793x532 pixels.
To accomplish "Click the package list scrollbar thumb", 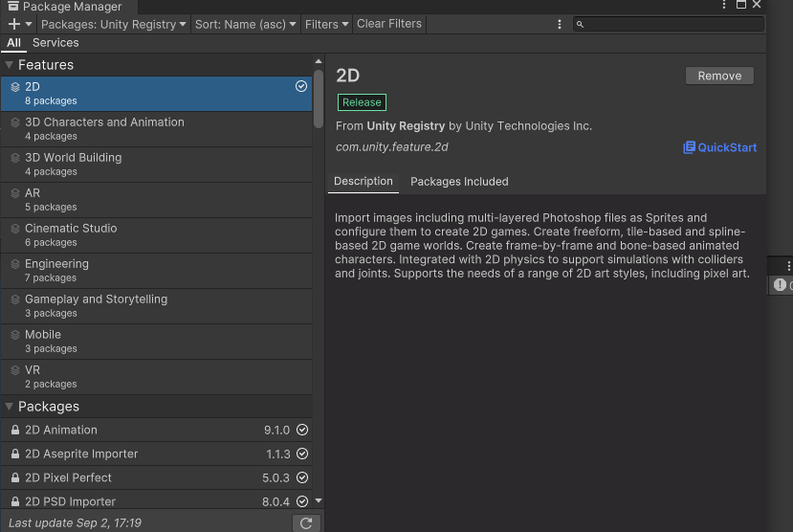I will 319,100.
